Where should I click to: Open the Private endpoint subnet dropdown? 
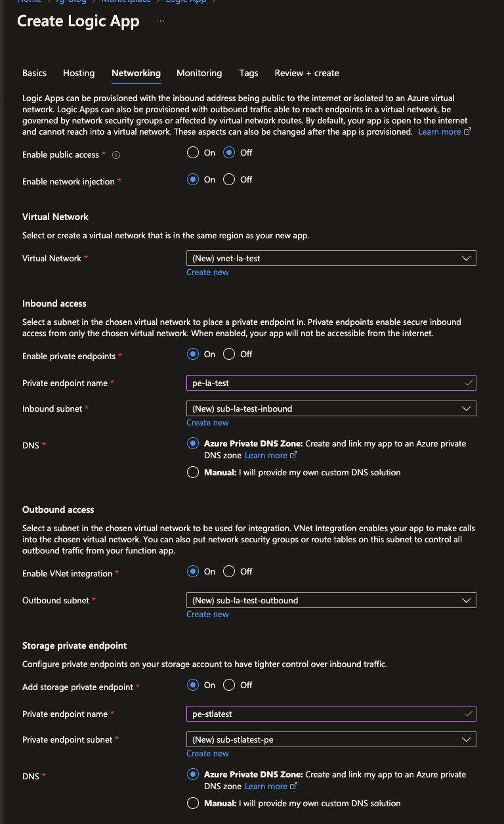[331, 739]
